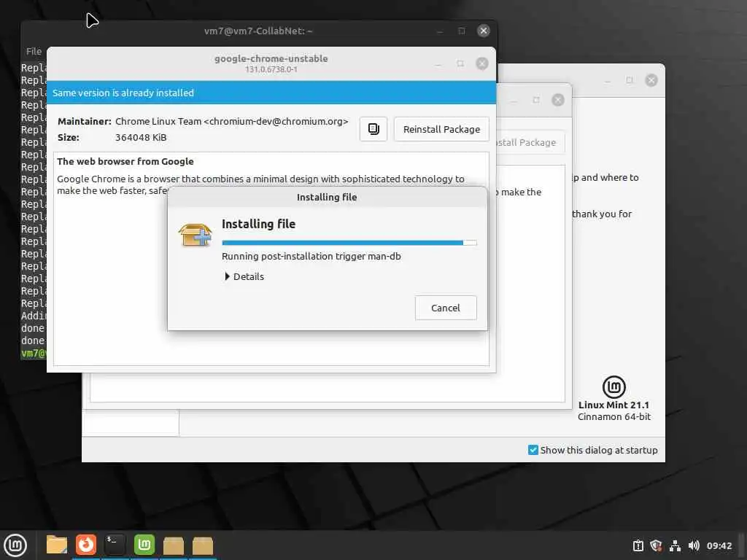The width and height of the screenshot is (747, 560).
Task: Switch to the Terminal taskbar icon
Action: coord(115,545)
